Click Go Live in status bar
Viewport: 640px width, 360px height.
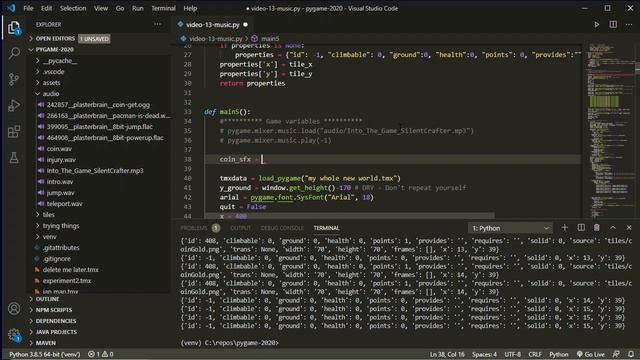pyautogui.click(x=591, y=354)
